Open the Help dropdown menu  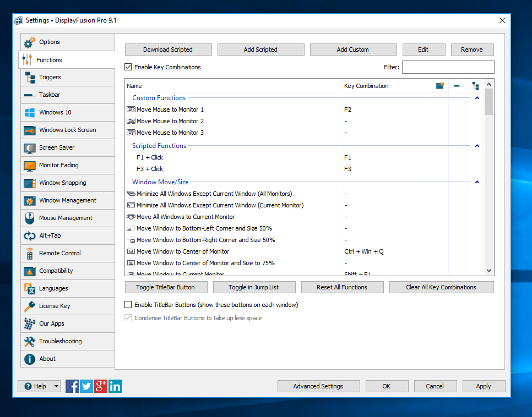pos(56,386)
